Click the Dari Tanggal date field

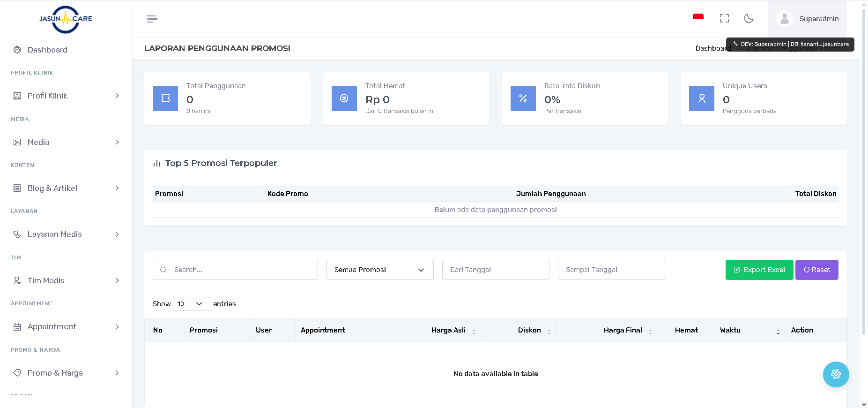(x=495, y=270)
